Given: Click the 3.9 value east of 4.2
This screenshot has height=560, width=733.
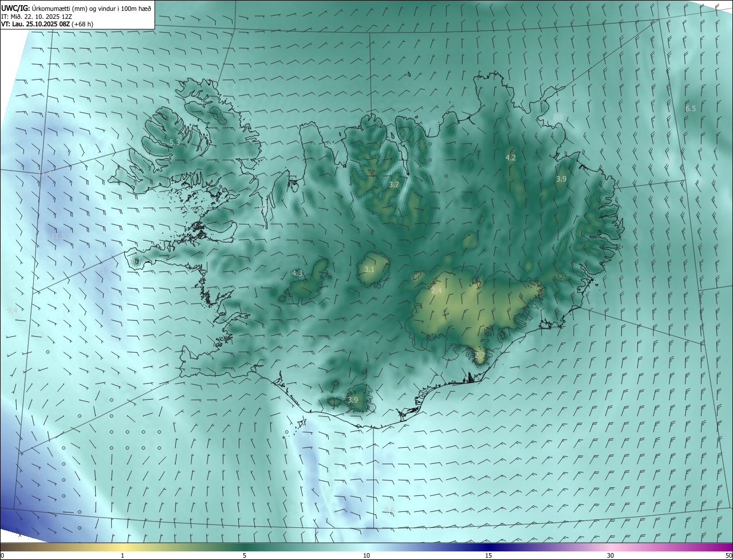Looking at the screenshot, I should pyautogui.click(x=561, y=179).
